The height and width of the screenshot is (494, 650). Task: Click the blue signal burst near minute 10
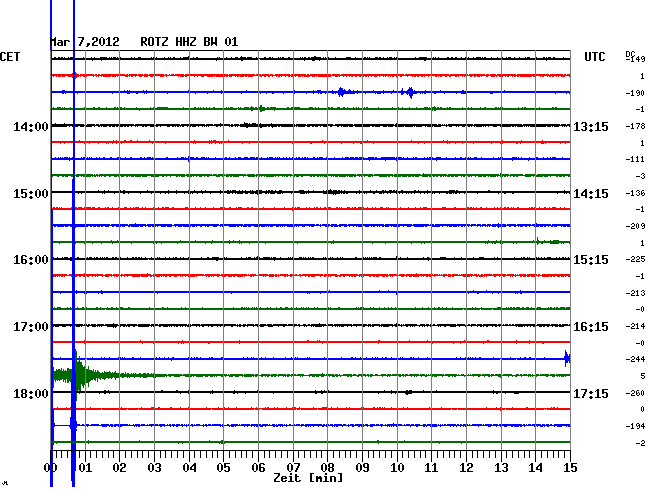409,92
